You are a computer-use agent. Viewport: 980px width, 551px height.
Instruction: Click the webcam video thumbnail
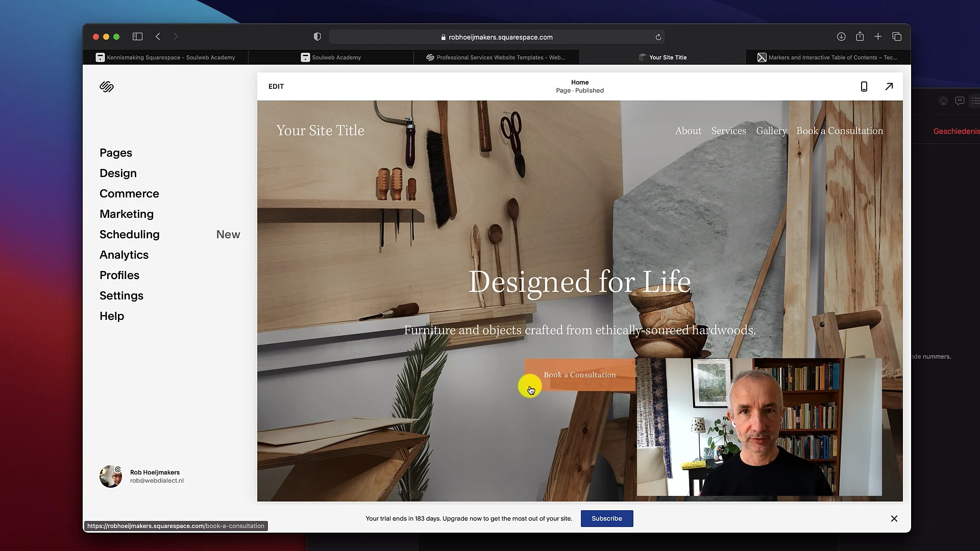click(x=759, y=427)
